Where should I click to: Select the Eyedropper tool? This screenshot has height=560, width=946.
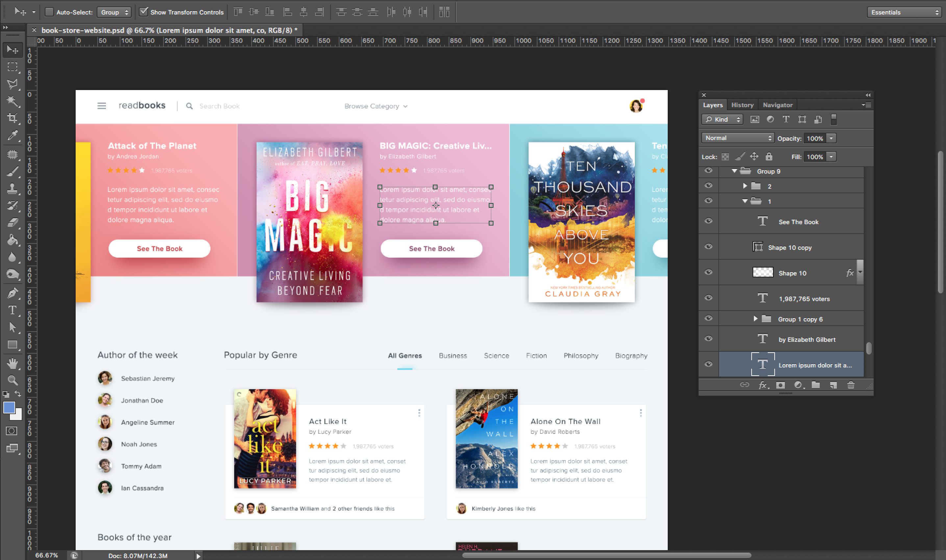pyautogui.click(x=12, y=135)
